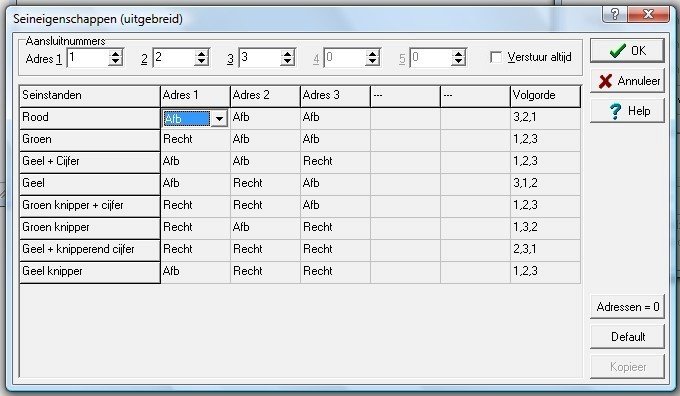The height and width of the screenshot is (396, 680).
Task: Click the green checkmark OK button
Action: [x=627, y=51]
